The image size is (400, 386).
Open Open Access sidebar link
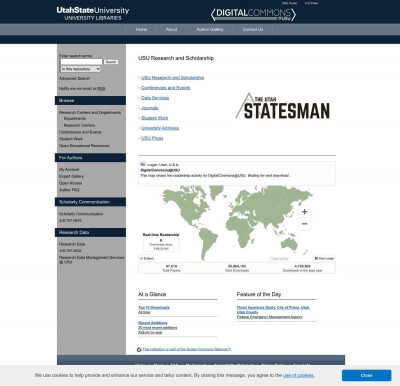point(70,183)
